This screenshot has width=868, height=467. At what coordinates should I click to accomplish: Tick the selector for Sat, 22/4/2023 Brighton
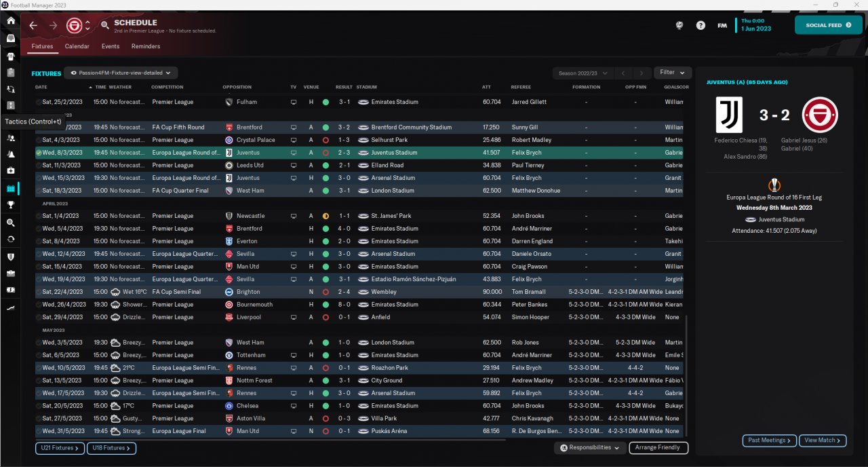pyautogui.click(x=39, y=292)
